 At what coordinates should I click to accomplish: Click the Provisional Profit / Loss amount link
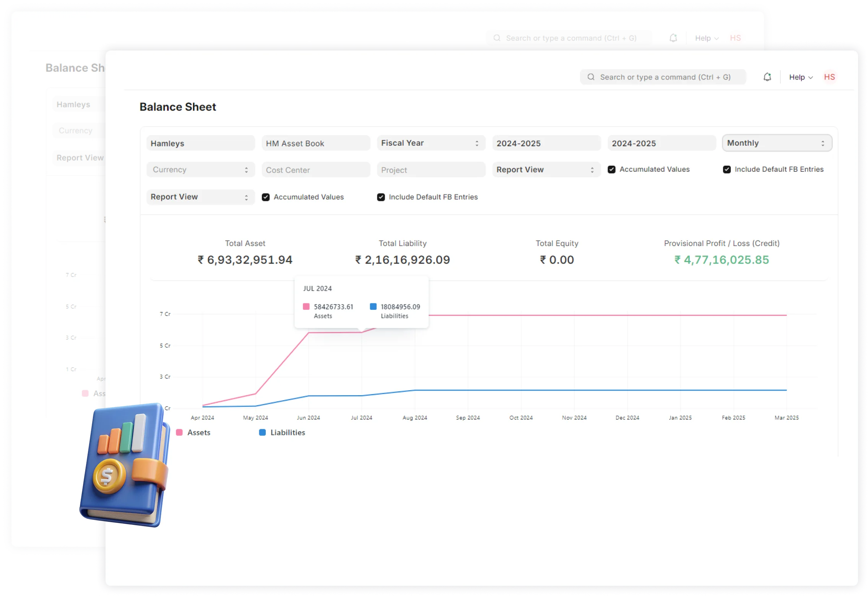pyautogui.click(x=721, y=260)
